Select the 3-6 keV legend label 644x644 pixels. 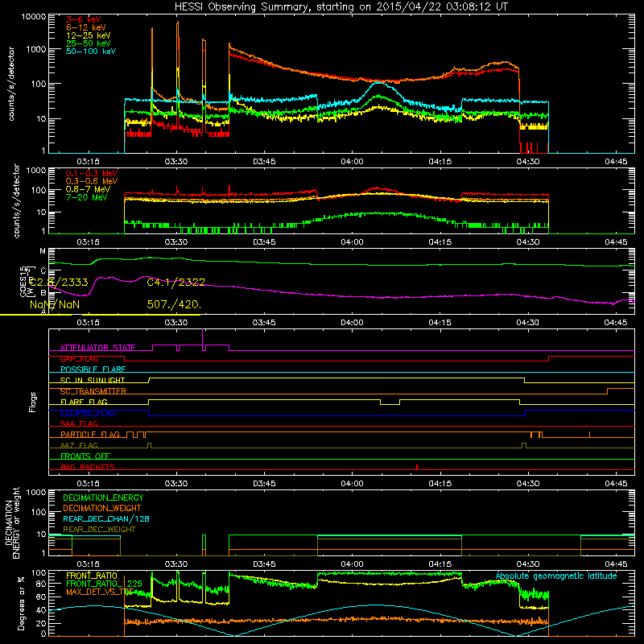point(84,19)
